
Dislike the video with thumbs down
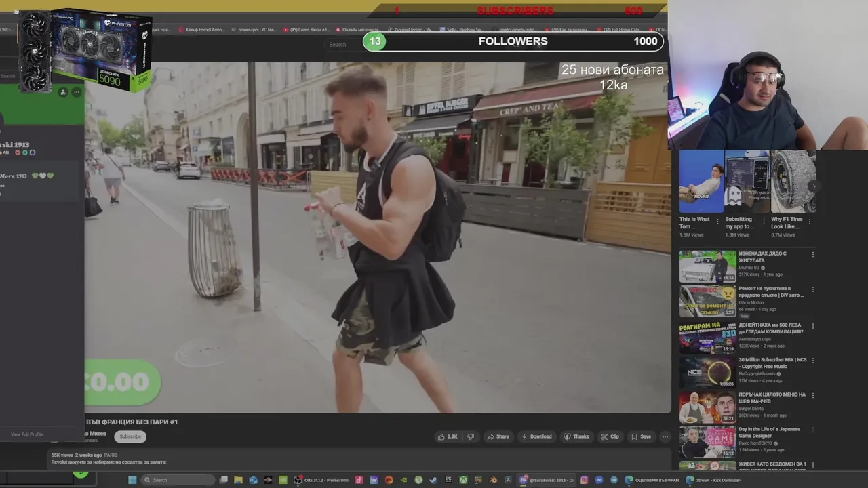pyautogui.click(x=471, y=436)
